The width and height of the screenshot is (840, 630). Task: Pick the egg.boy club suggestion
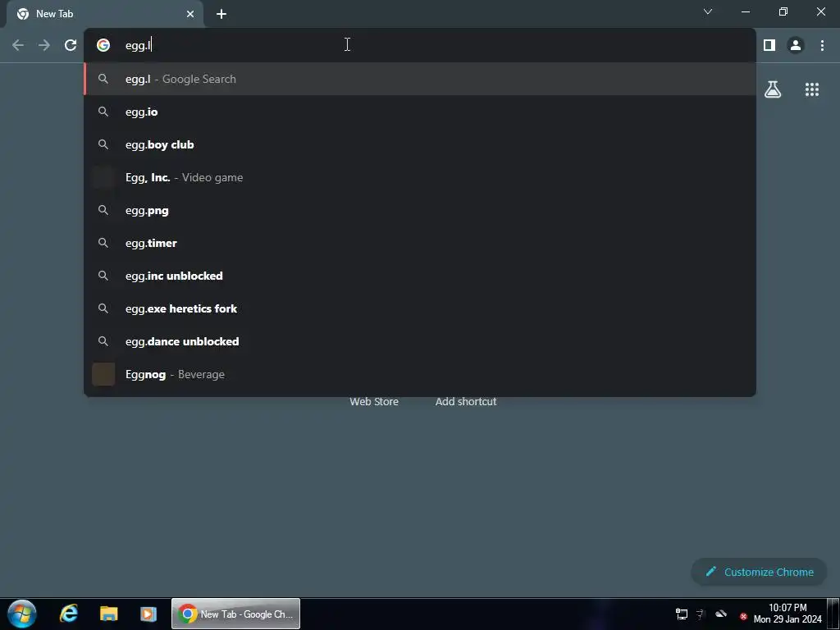coord(420,144)
